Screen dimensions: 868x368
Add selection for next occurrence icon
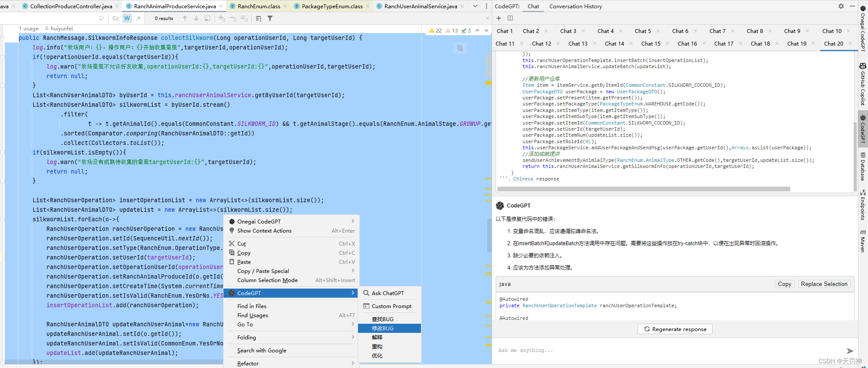pos(222,18)
